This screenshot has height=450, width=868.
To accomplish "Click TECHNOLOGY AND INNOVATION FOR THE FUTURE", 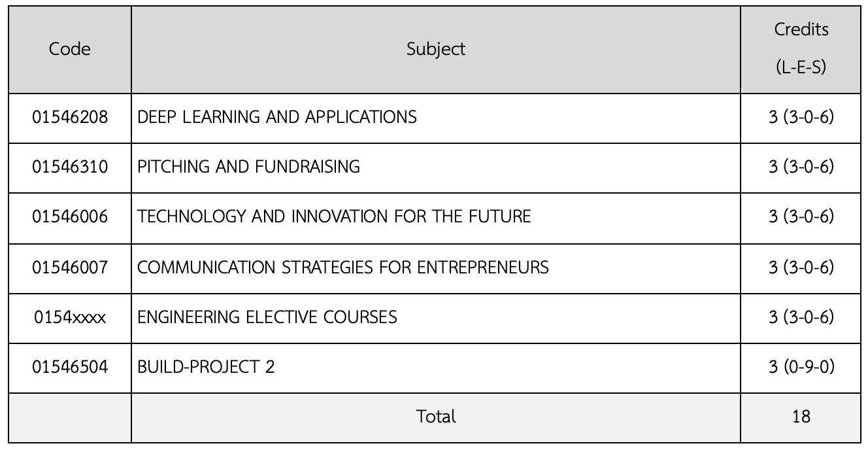I will coord(334,216).
